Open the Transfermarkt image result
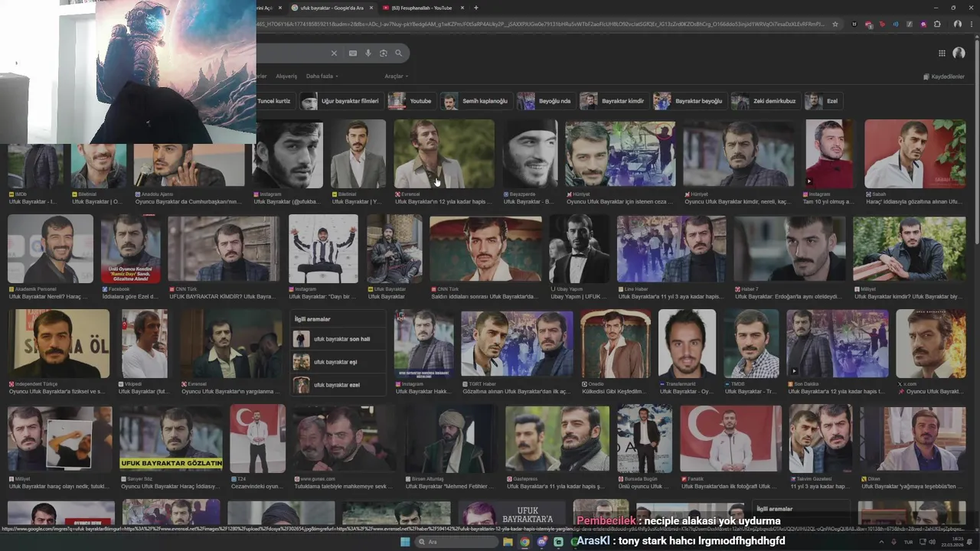Screen dimensions: 980x551 (x=687, y=344)
